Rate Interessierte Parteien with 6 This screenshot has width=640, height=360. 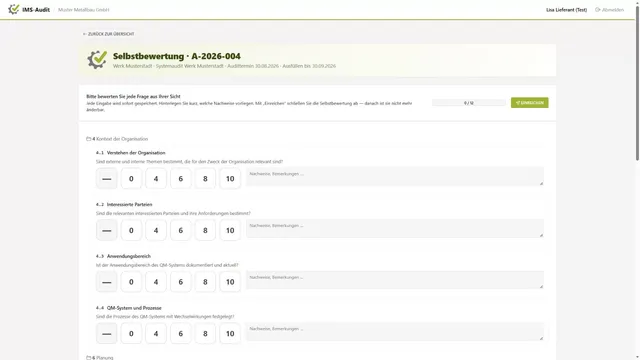pos(180,230)
